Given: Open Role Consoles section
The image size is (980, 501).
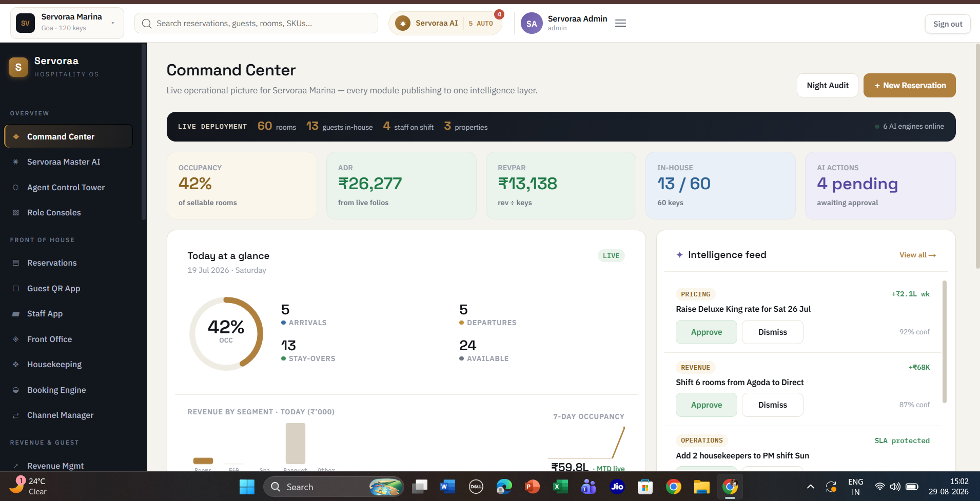Looking at the screenshot, I should click(x=68, y=213).
